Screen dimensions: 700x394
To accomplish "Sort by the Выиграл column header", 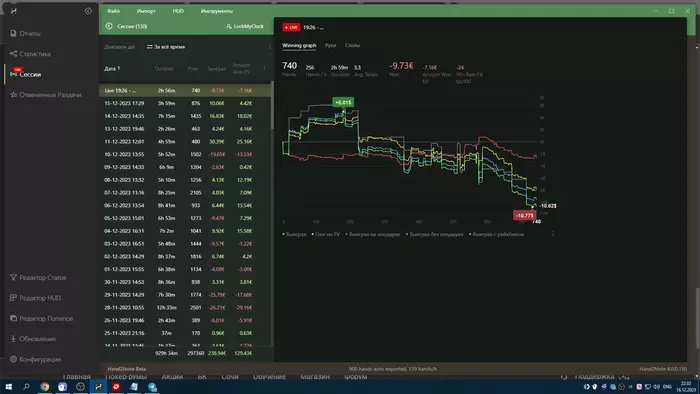I will point(217,69).
